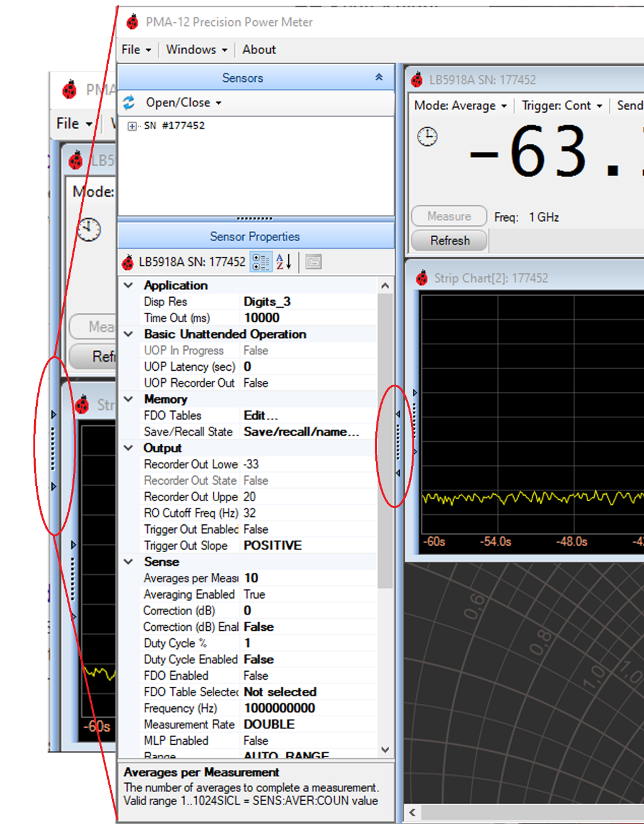Click upper arrow on background strip chart's left edge
This screenshot has width=644, height=824.
tap(74, 545)
